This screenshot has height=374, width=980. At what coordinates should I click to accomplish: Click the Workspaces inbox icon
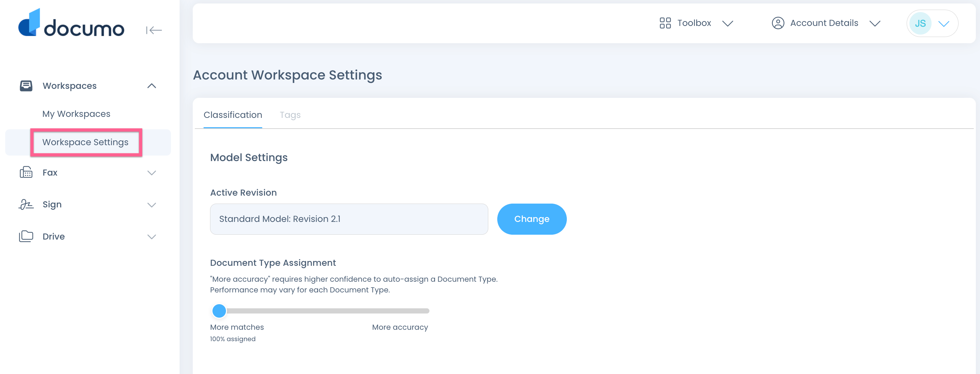(26, 86)
